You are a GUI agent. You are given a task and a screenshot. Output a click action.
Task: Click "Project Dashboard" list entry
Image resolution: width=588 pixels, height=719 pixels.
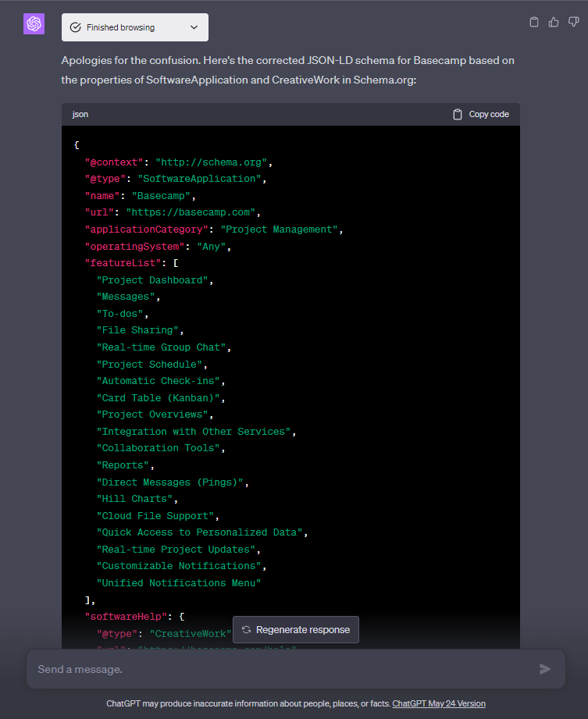tap(152, 279)
